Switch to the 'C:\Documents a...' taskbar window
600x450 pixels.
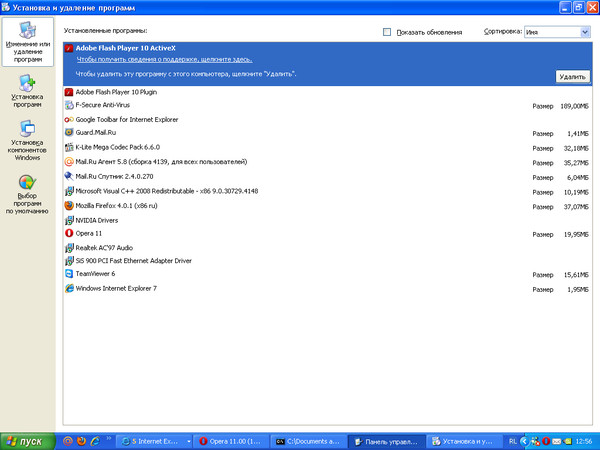308,442
